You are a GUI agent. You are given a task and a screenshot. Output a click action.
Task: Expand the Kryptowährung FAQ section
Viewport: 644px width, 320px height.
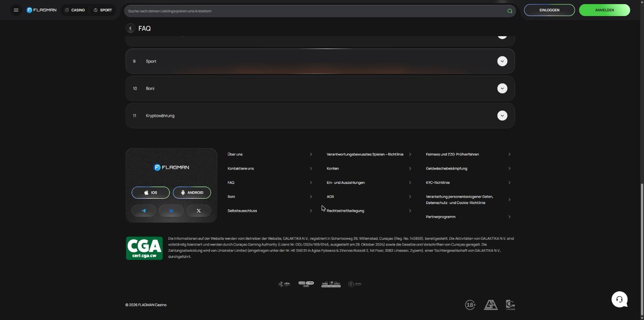[x=320, y=116]
